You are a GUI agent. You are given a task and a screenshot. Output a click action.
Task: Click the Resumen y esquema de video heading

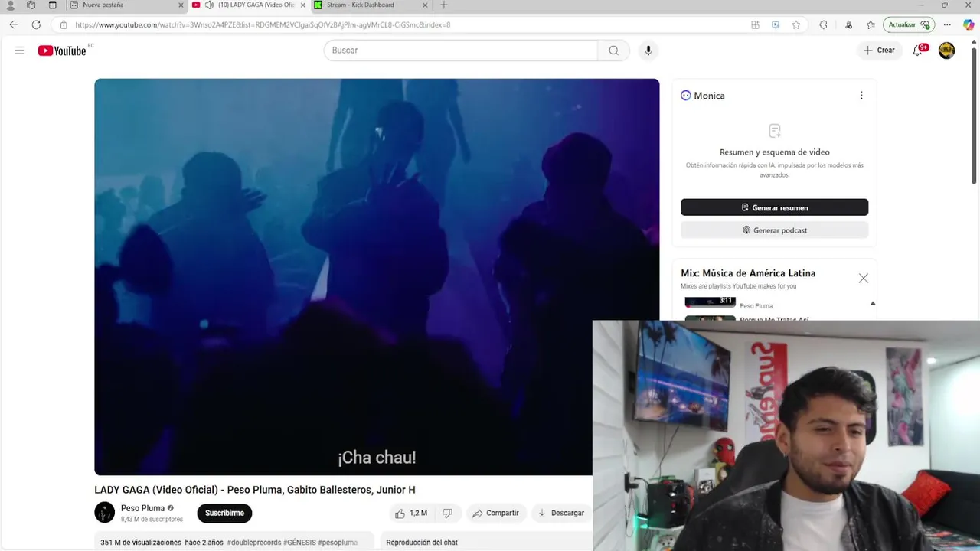[775, 152]
